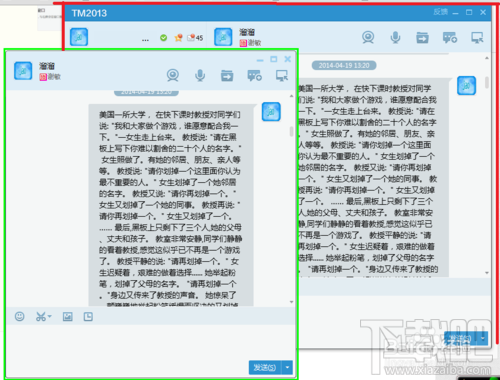This screenshot has height=380, width=500.
Task: Open the send options dropdown in front window
Action: pos(287,367)
